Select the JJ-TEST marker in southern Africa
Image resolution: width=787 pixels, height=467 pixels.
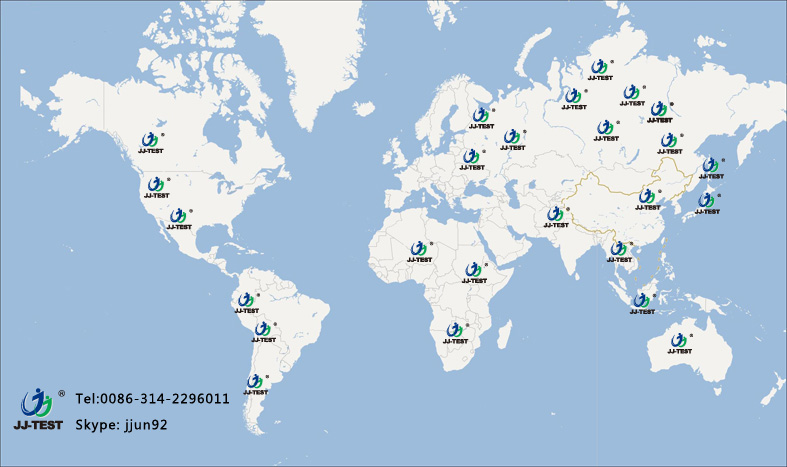coord(456,332)
